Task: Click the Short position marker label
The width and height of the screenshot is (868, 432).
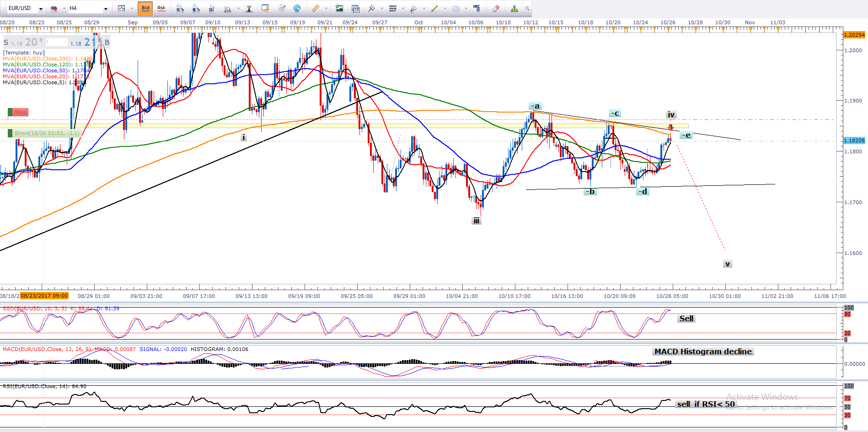Action: [44, 133]
